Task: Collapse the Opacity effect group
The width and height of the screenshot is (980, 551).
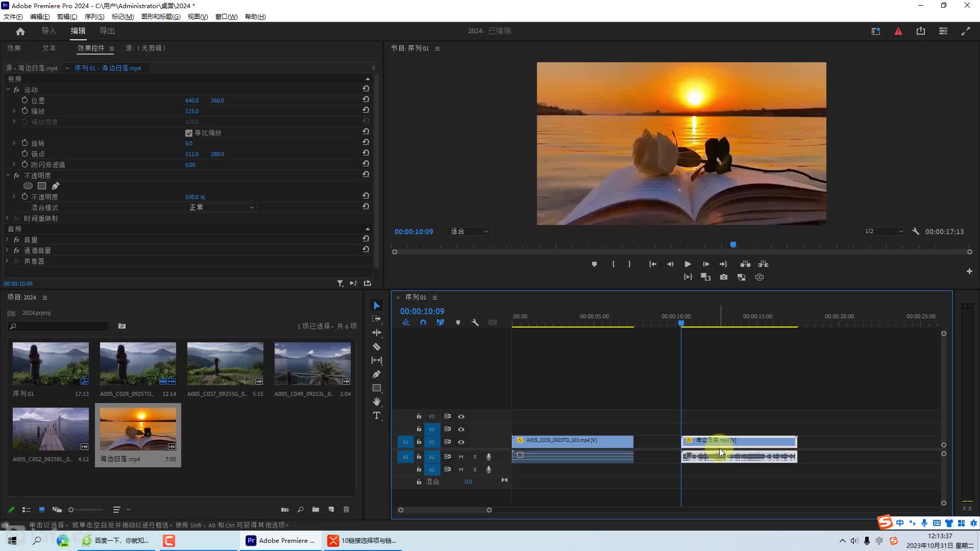Action: (x=8, y=175)
